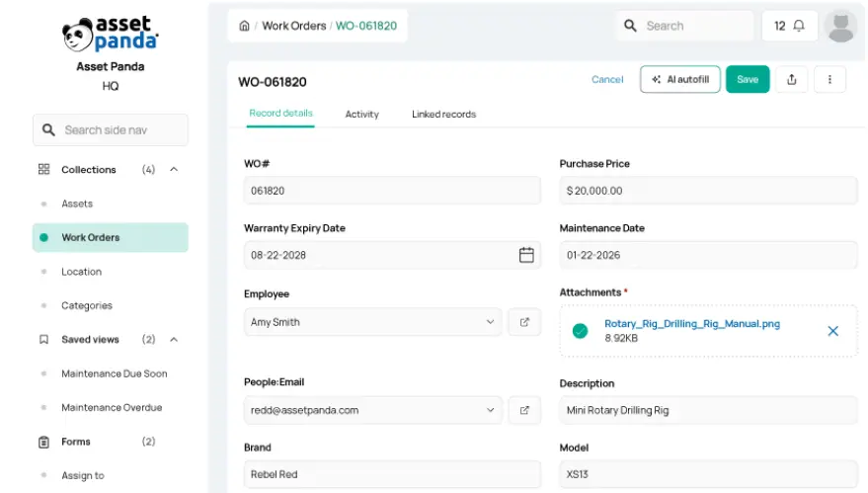Open People:Email record link icon

tap(524, 410)
